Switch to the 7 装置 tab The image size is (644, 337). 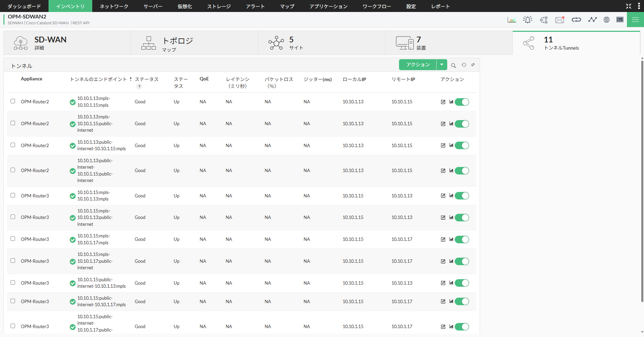coord(449,43)
